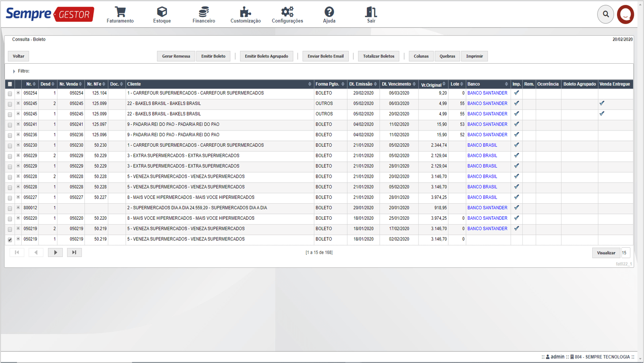Go to the last page of results

pyautogui.click(x=74, y=252)
